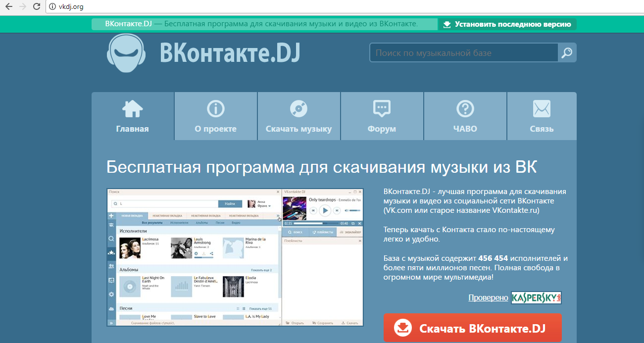Image resolution: width=644 pixels, height=343 pixels.
Task: Click the Связь envelope icon
Action: (x=542, y=109)
